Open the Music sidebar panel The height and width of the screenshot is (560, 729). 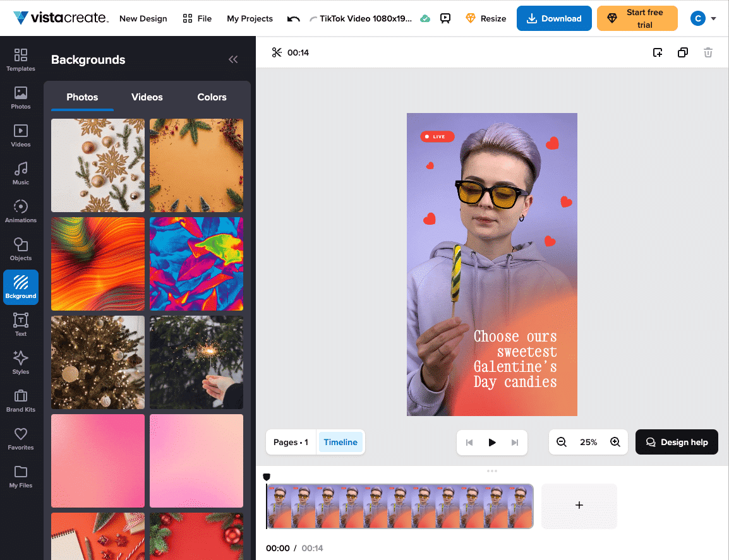tap(21, 174)
